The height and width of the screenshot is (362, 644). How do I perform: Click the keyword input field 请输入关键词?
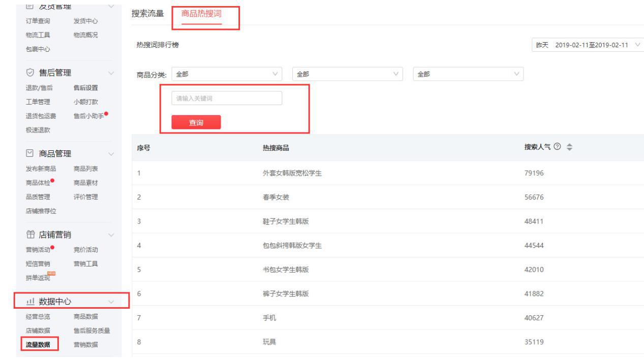(x=227, y=98)
